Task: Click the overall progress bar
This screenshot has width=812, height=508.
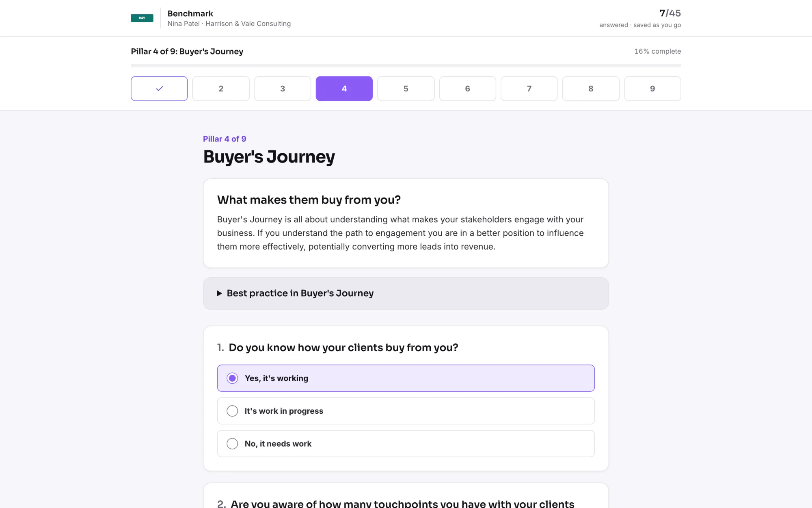Action: click(406, 65)
